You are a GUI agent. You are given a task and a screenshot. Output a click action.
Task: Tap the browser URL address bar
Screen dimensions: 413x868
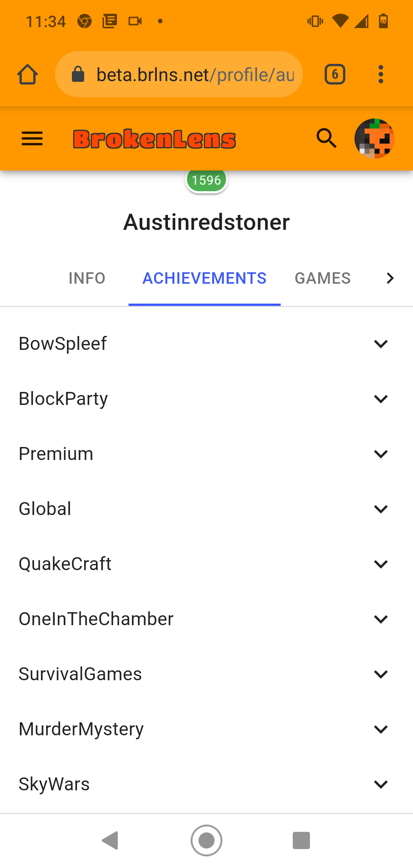[x=179, y=74]
